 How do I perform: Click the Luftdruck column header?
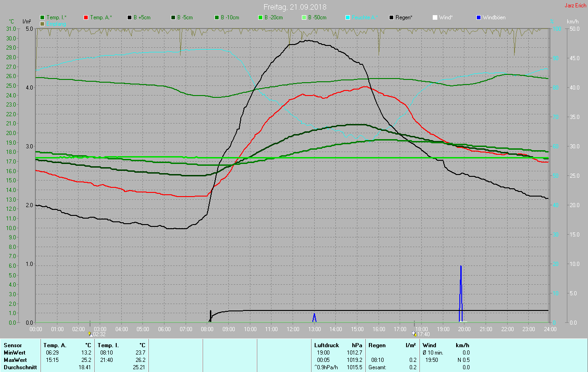tap(327, 345)
